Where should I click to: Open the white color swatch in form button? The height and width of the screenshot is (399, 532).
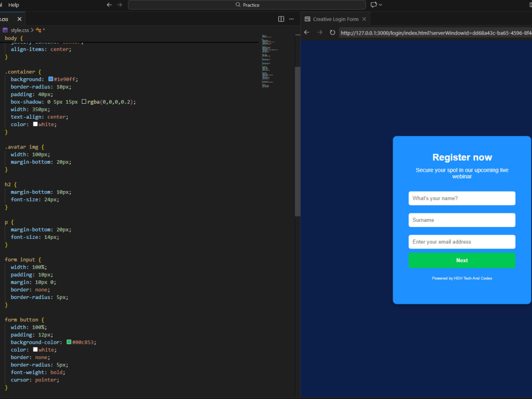[x=35, y=350]
